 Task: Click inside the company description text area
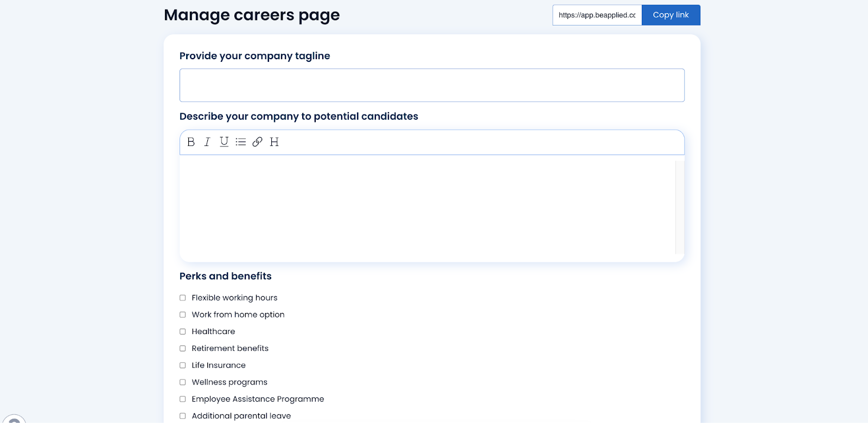(x=427, y=207)
